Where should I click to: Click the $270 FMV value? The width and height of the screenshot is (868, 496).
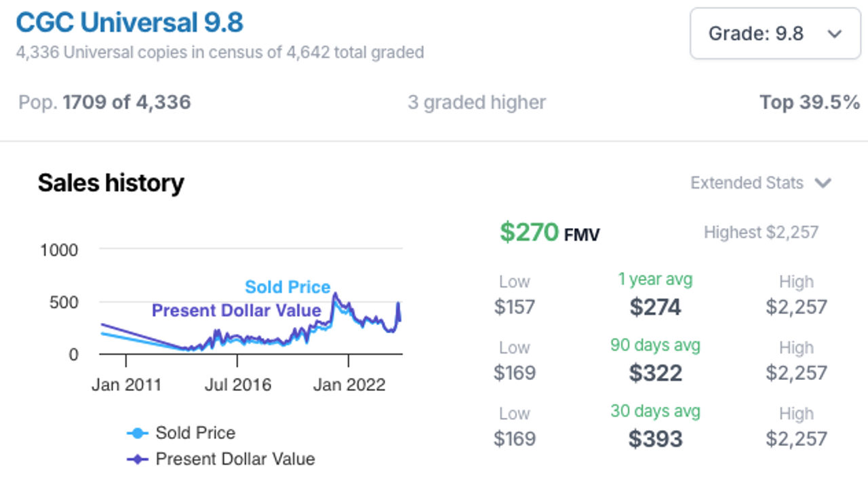[549, 233]
